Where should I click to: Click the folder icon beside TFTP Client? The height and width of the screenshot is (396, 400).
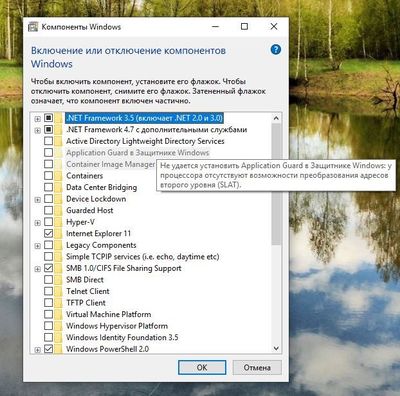click(59, 303)
